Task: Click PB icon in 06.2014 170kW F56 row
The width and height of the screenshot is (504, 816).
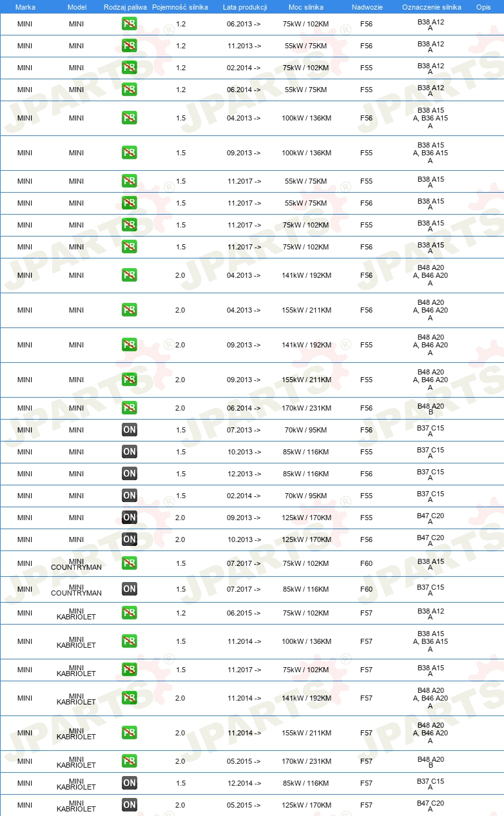Action: 130,408
